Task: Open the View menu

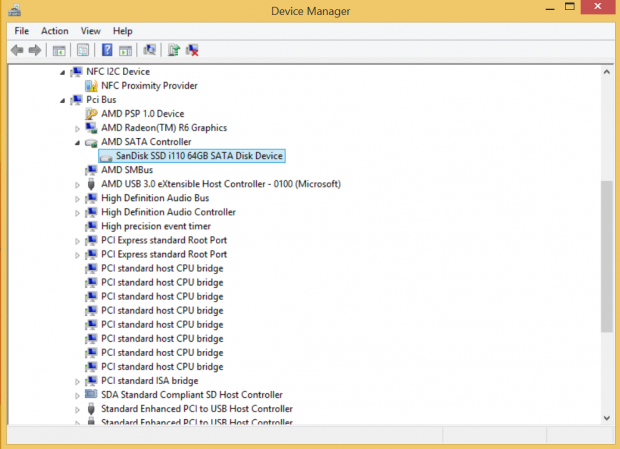Action: (91, 31)
